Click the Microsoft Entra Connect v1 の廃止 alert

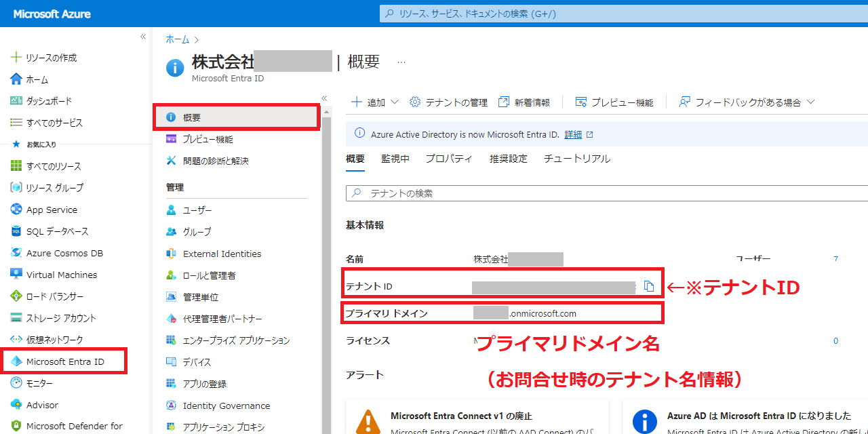pos(477,416)
